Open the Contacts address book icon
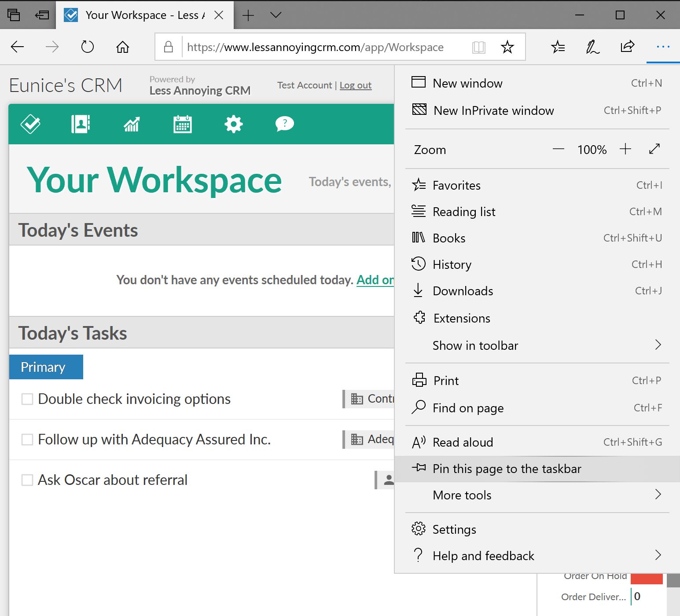This screenshot has width=680, height=616. click(x=81, y=124)
